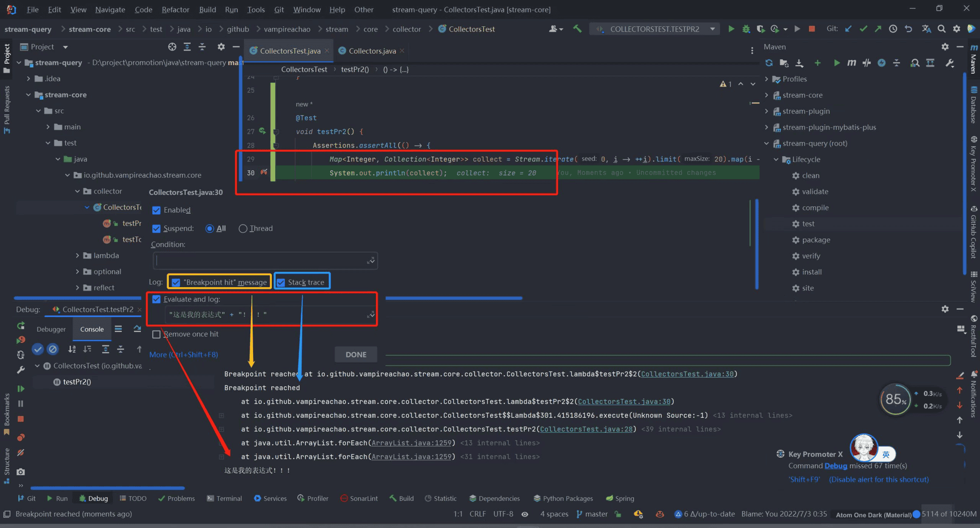Select the Thread suspend radio button
Screen dimensions: 980x528
(243, 228)
